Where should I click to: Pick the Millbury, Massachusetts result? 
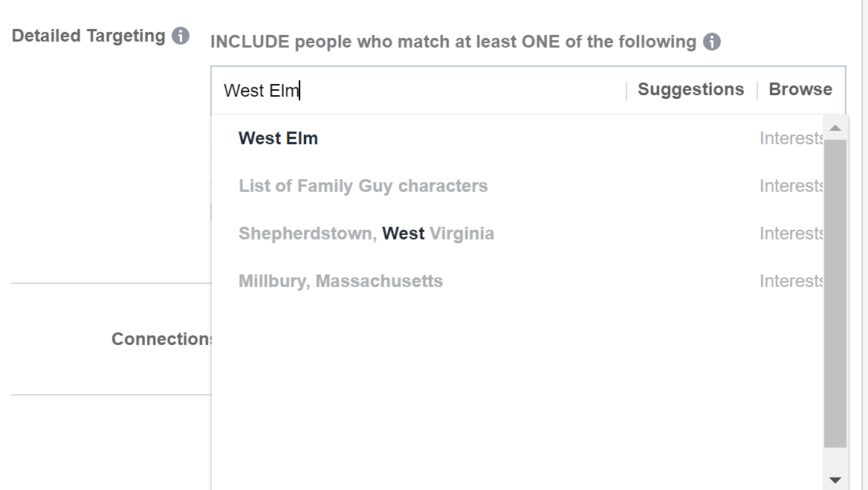[340, 281]
